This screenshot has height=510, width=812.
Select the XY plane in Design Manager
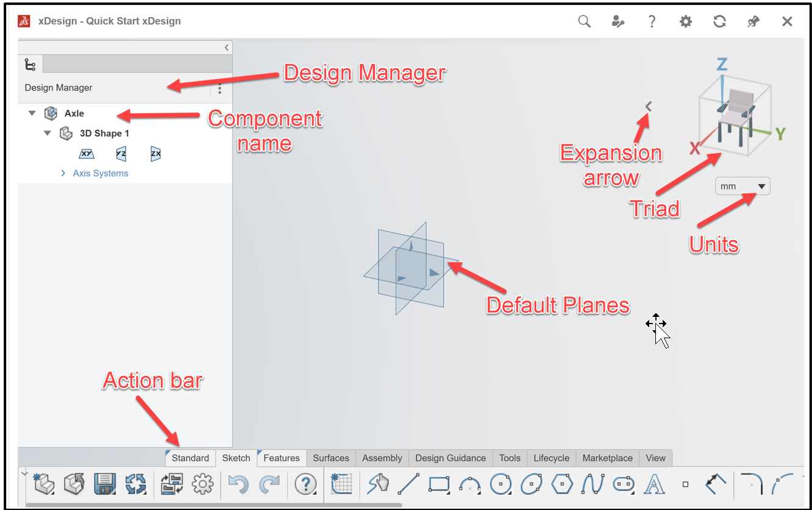(x=87, y=154)
